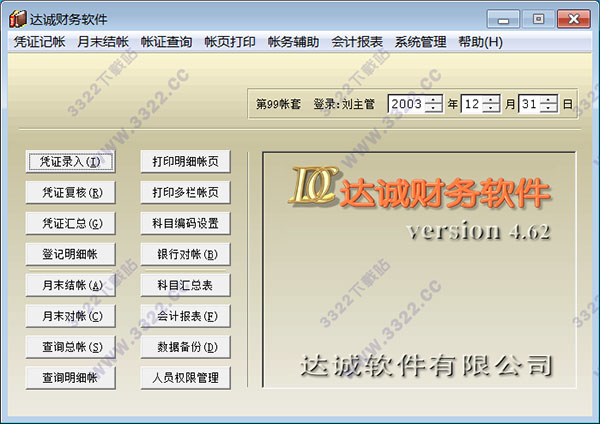Click the book icon in the title bar
Viewport: 600px width, 424px height.
click(x=18, y=19)
